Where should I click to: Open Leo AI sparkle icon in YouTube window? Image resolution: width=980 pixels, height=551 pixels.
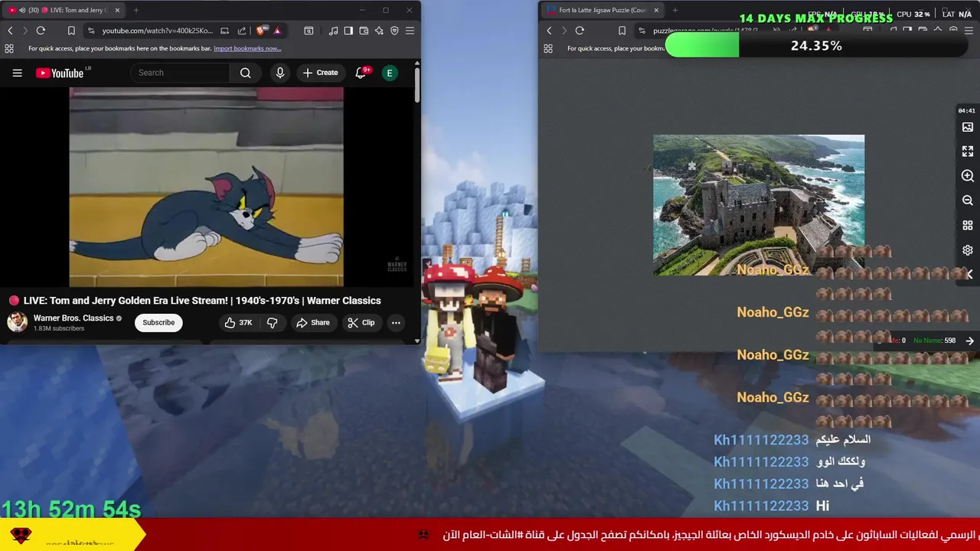tap(379, 31)
